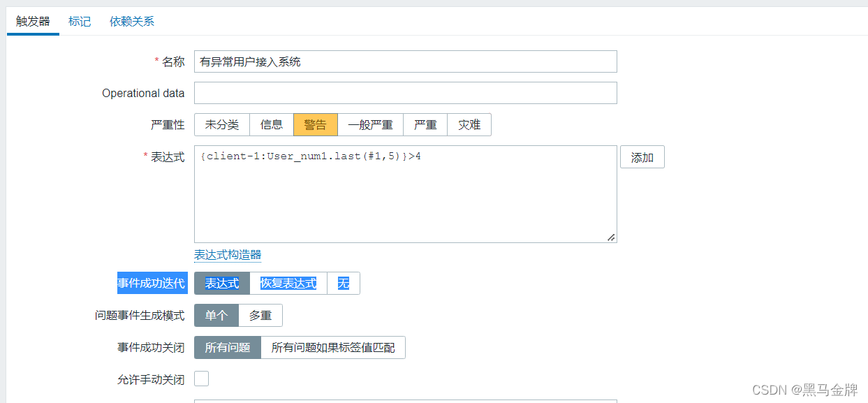The width and height of the screenshot is (868, 403).
Task: Select 灾难 severity
Action: pyautogui.click(x=469, y=125)
